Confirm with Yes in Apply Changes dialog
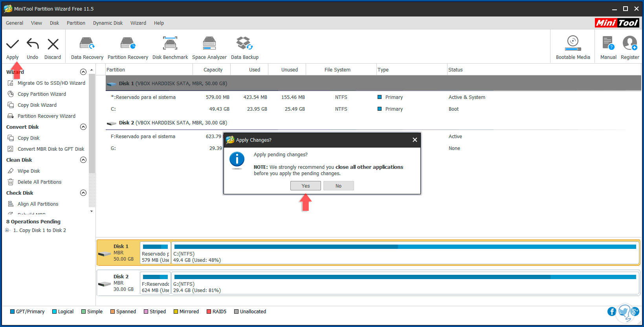 306,186
